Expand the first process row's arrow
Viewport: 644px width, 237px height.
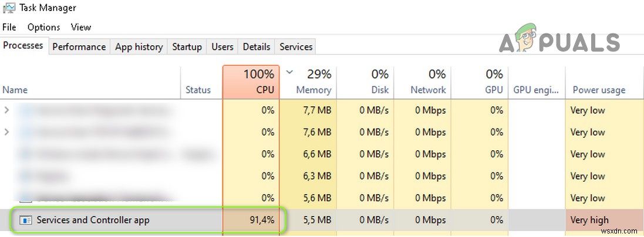(7, 110)
